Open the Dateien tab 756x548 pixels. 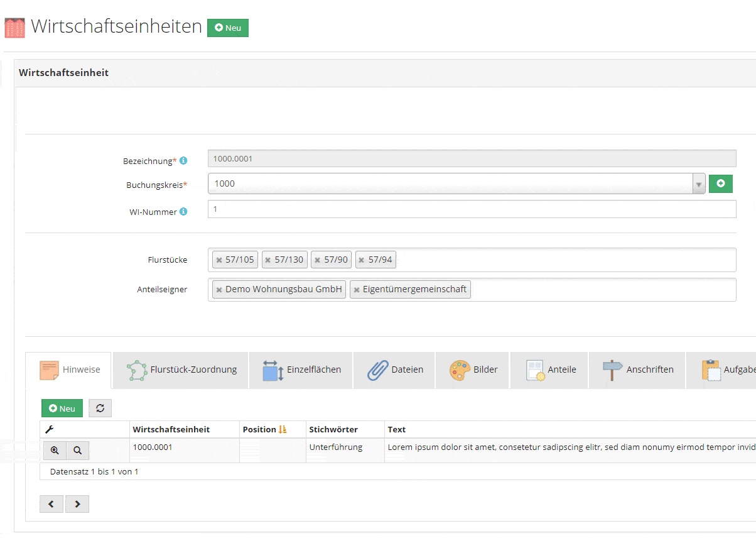click(x=394, y=370)
